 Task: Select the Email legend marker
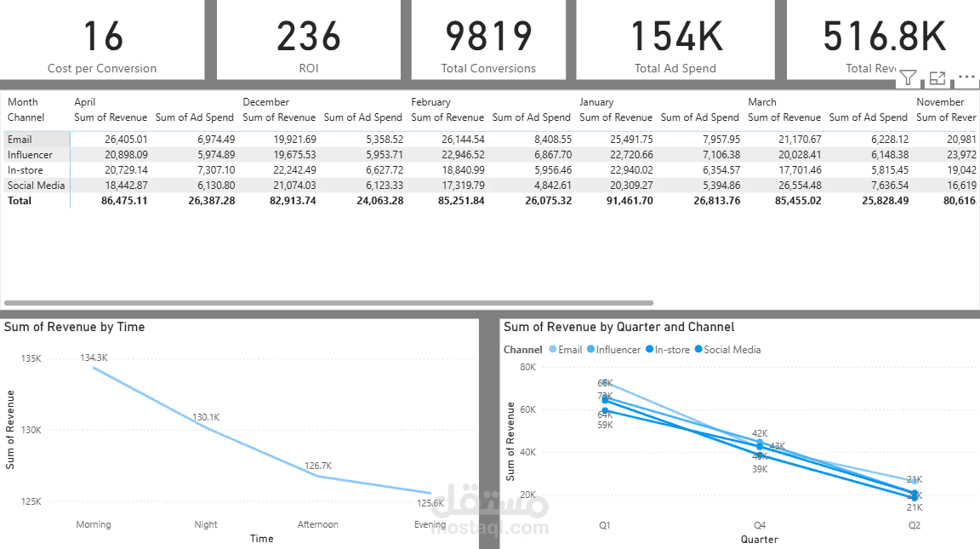click(552, 350)
